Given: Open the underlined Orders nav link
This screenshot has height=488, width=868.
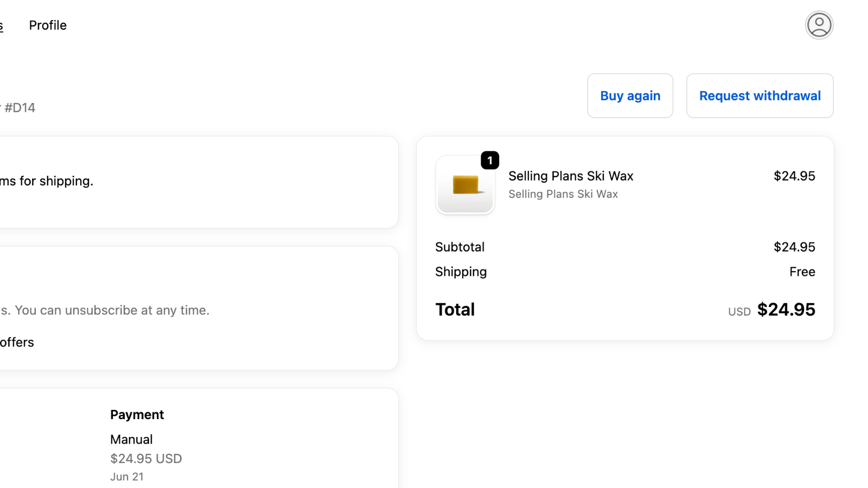Looking at the screenshot, I should [x=1, y=25].
